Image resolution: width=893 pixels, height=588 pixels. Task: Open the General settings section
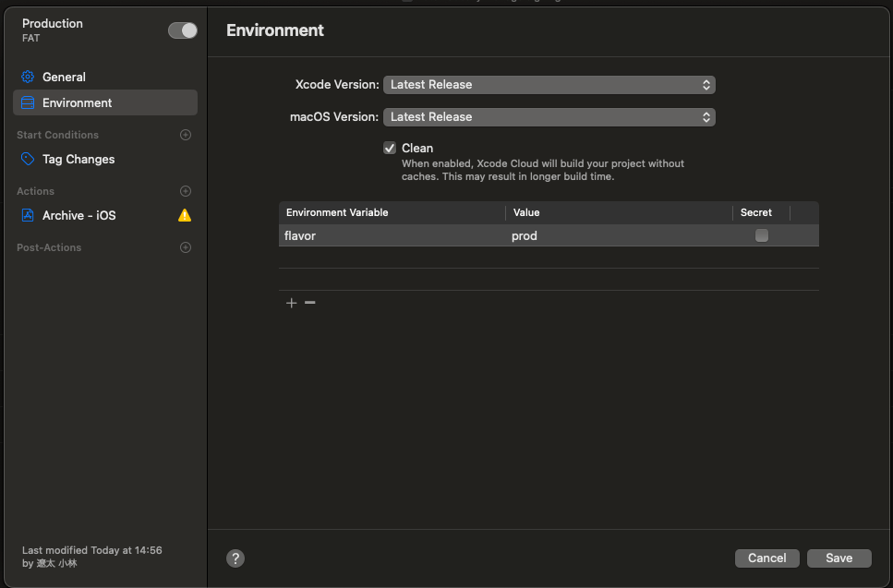pyautogui.click(x=105, y=77)
